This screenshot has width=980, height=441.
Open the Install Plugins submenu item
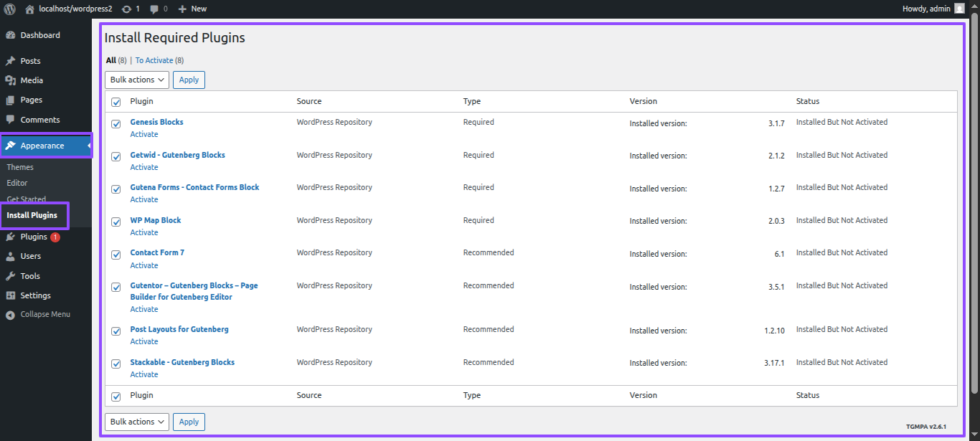pos(32,215)
